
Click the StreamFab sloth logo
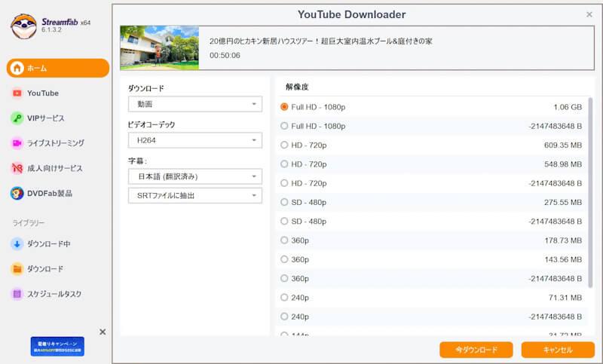pyautogui.click(x=24, y=26)
